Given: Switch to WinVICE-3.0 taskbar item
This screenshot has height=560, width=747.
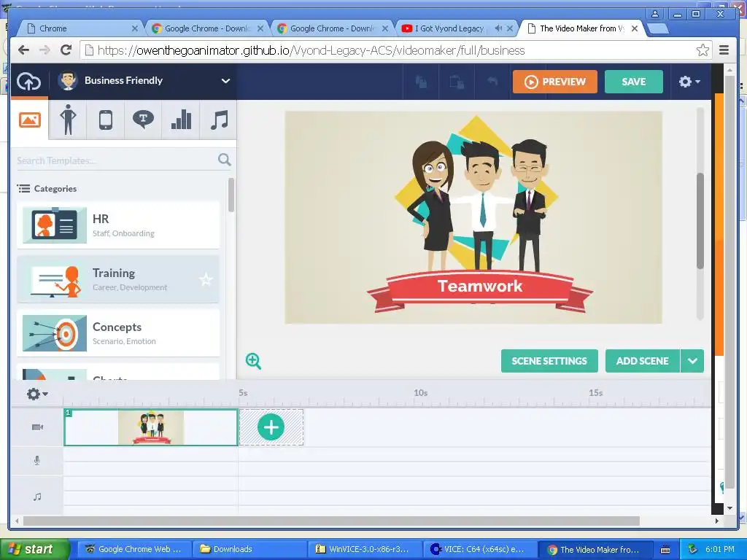Looking at the screenshot, I should coord(365,549).
